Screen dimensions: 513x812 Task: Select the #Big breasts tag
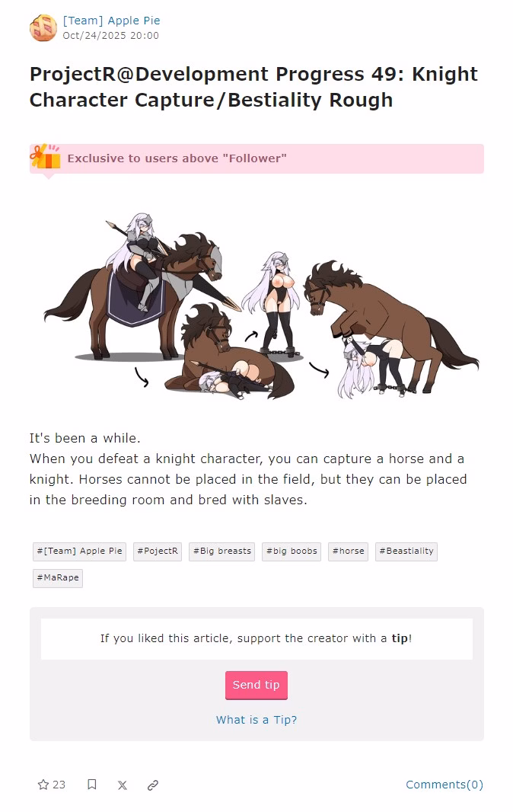222,551
